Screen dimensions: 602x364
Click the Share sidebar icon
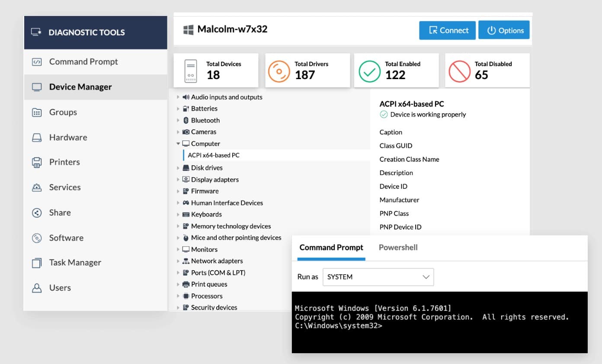click(37, 213)
